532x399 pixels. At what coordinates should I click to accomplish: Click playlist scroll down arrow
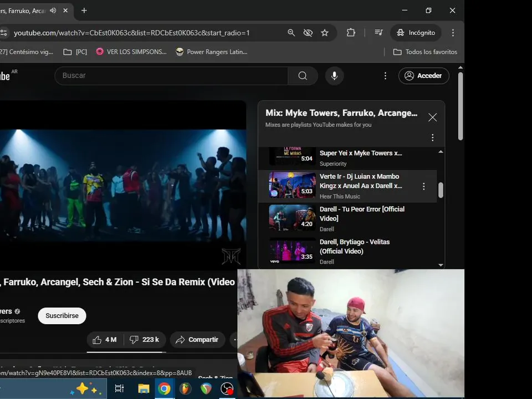point(441,265)
